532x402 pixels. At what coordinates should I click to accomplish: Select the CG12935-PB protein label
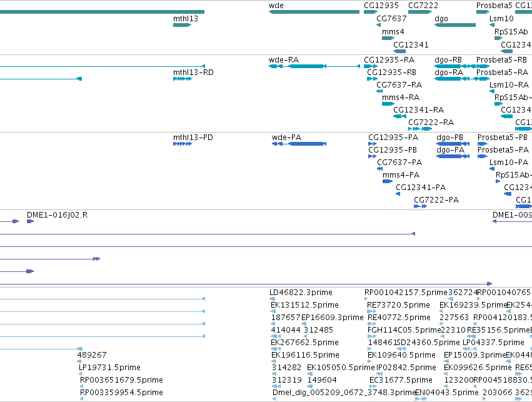[x=393, y=150]
